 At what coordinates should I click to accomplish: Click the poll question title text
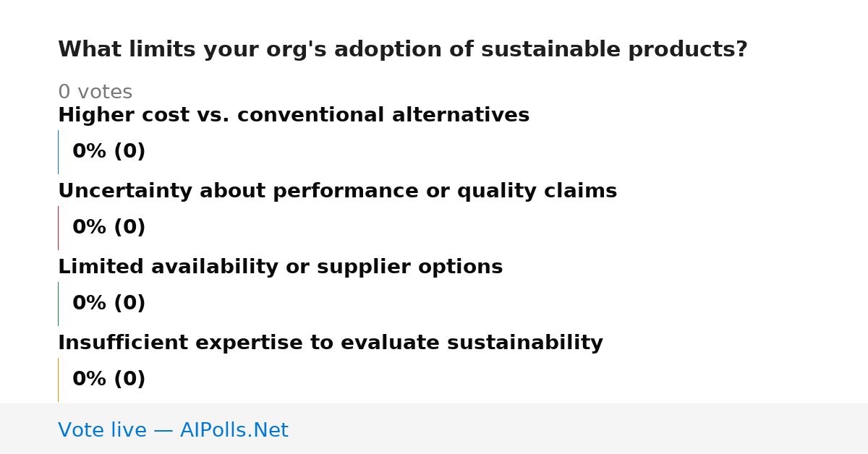click(403, 50)
